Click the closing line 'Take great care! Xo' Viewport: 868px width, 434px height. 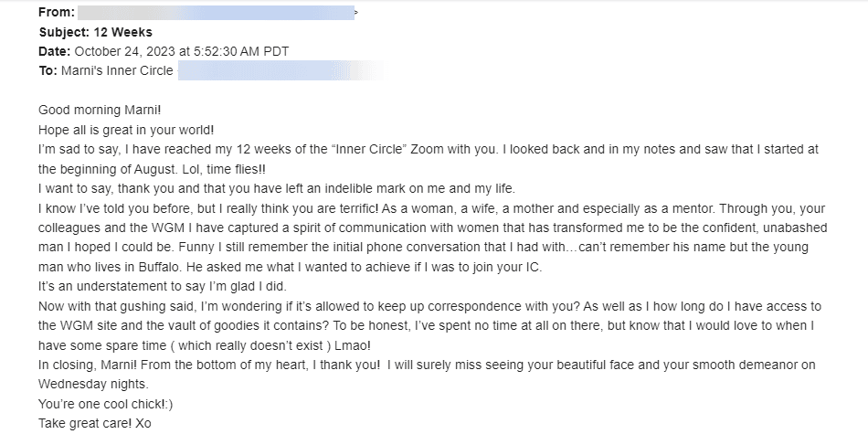(x=95, y=423)
